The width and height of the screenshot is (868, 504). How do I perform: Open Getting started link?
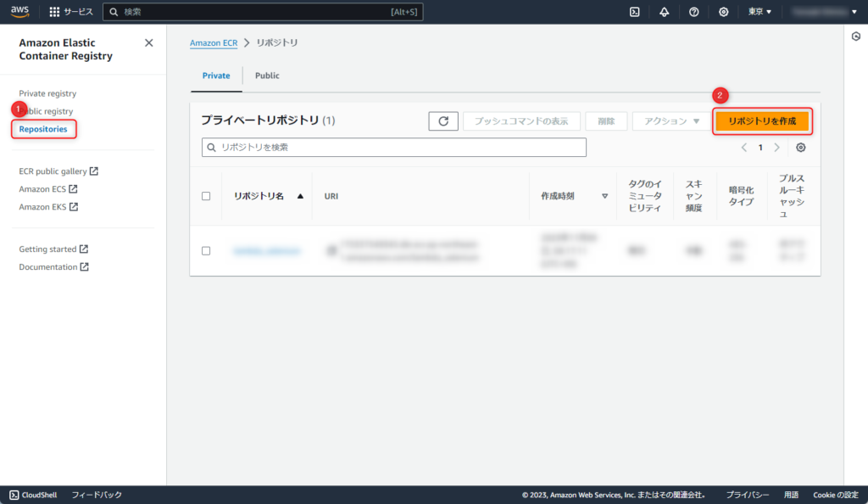click(53, 249)
